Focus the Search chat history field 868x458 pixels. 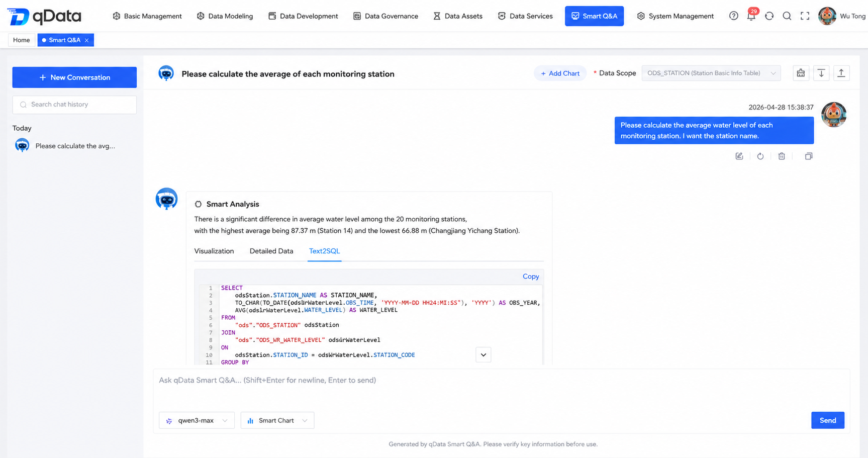coord(74,105)
